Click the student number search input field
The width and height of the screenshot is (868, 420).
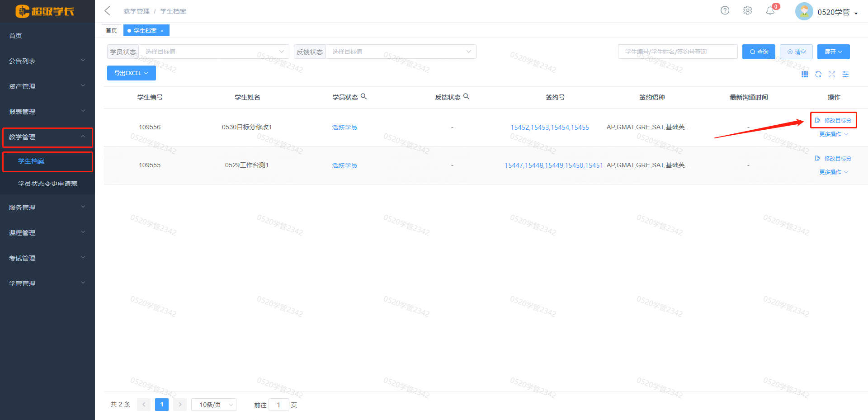[677, 52]
